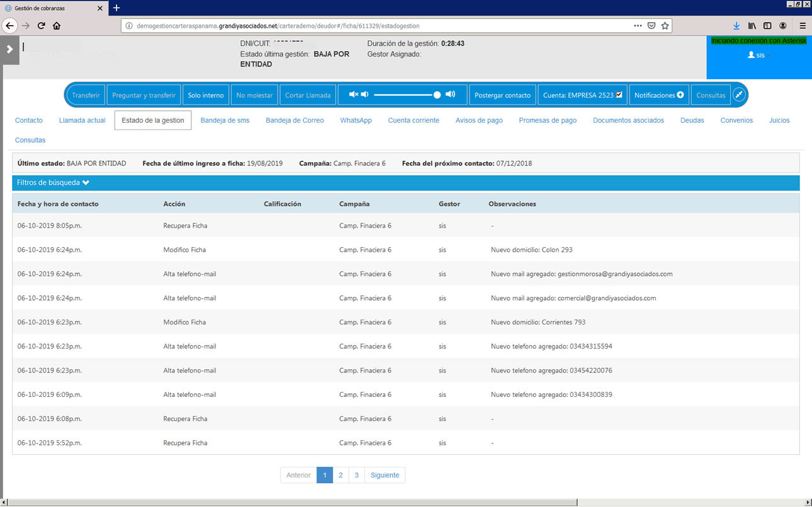The image size is (812, 507).
Task: Click the Pocket save icon in address bar
Action: click(651, 26)
